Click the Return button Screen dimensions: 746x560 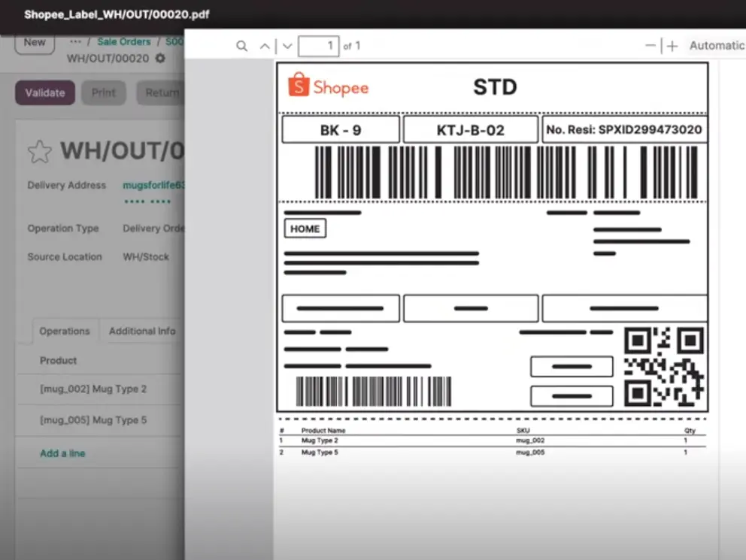point(161,92)
